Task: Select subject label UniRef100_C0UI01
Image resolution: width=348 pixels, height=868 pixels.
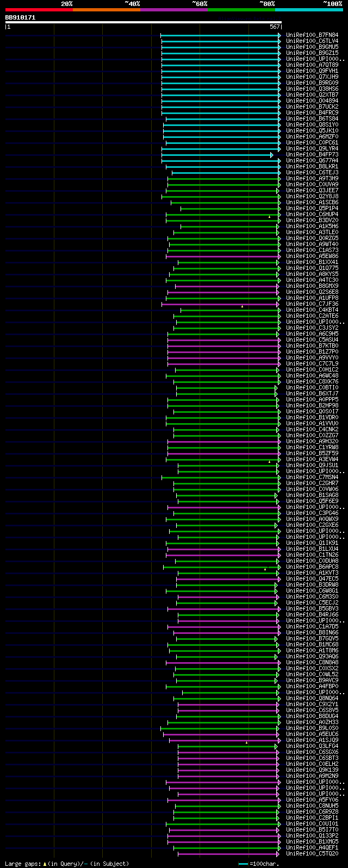Action: [x=312, y=823]
